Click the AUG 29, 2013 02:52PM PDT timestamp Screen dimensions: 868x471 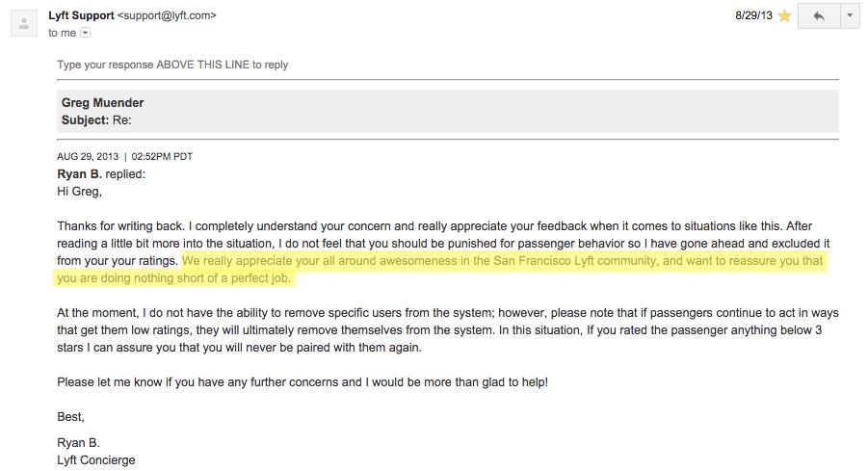click(x=124, y=157)
